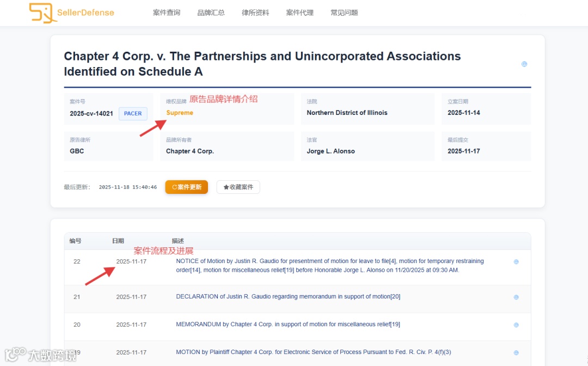The width and height of the screenshot is (588, 366).
Task: Select filing date 2025-11-14
Action: [463, 113]
